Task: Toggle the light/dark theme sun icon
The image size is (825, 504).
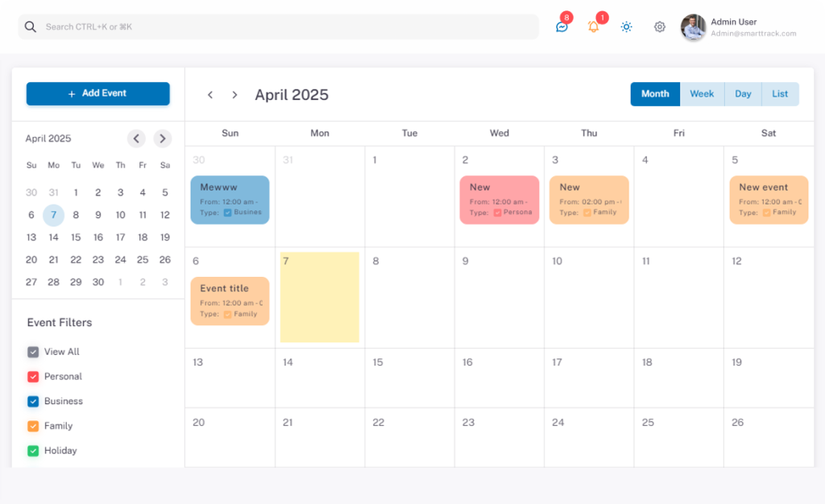Action: 626,27
